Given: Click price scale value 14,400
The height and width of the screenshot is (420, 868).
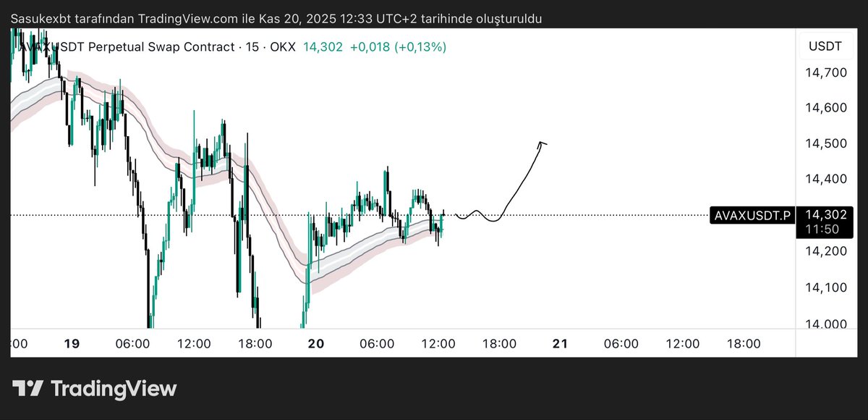Looking at the screenshot, I should 825,180.
